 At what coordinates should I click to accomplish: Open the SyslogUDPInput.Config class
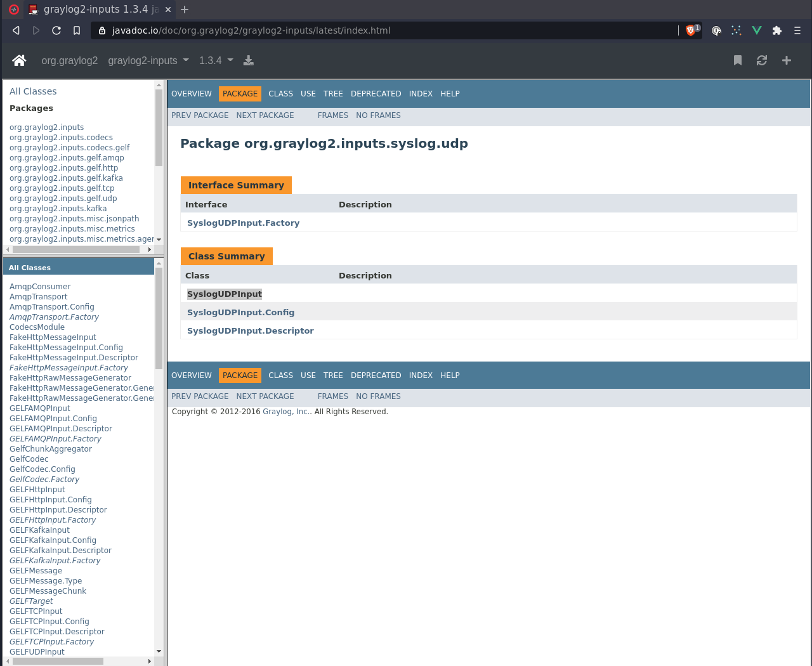point(240,313)
